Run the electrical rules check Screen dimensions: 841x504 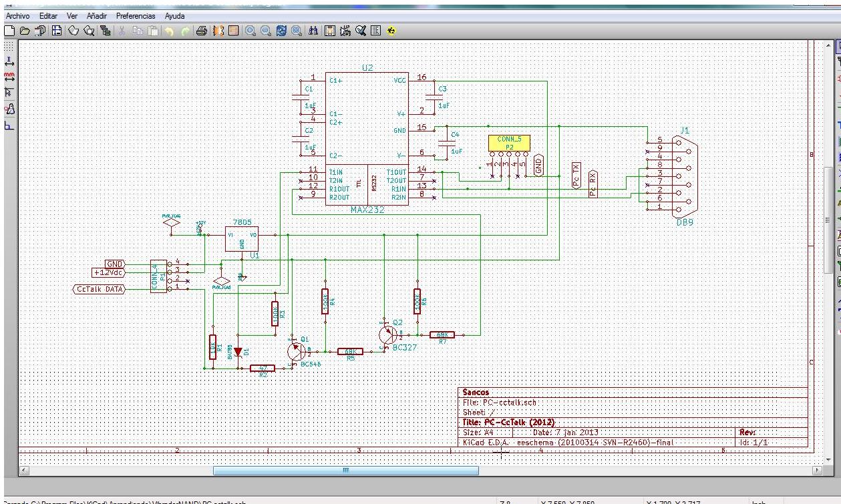coord(361,30)
